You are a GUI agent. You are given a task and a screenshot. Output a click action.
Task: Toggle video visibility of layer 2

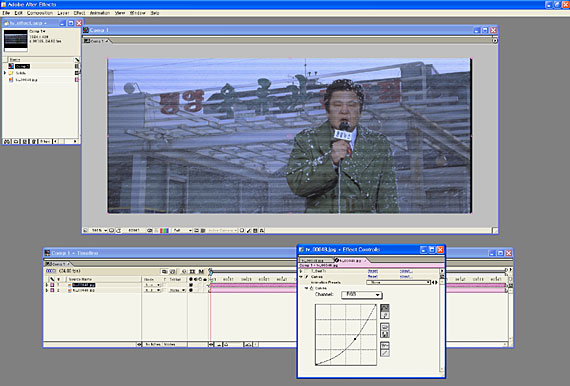191,290
